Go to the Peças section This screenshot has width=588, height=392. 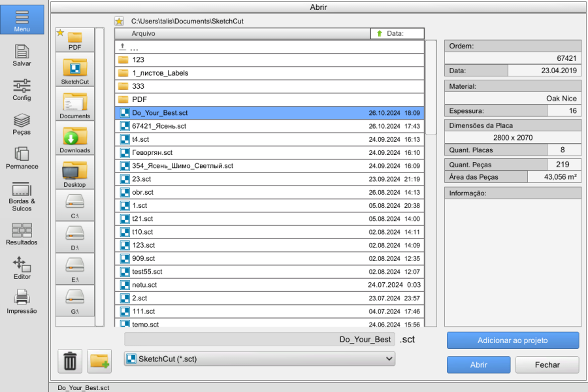(x=22, y=124)
